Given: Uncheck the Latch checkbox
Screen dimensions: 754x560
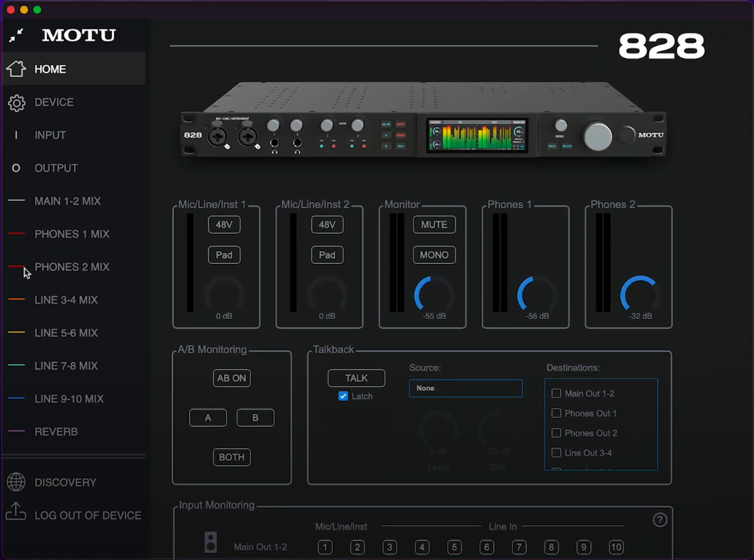Looking at the screenshot, I should pos(343,396).
